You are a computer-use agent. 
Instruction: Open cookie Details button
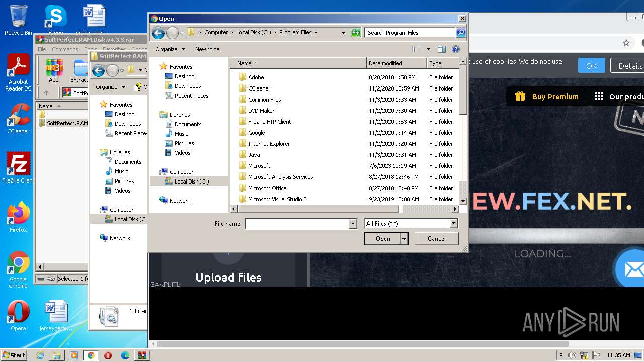tap(628, 66)
